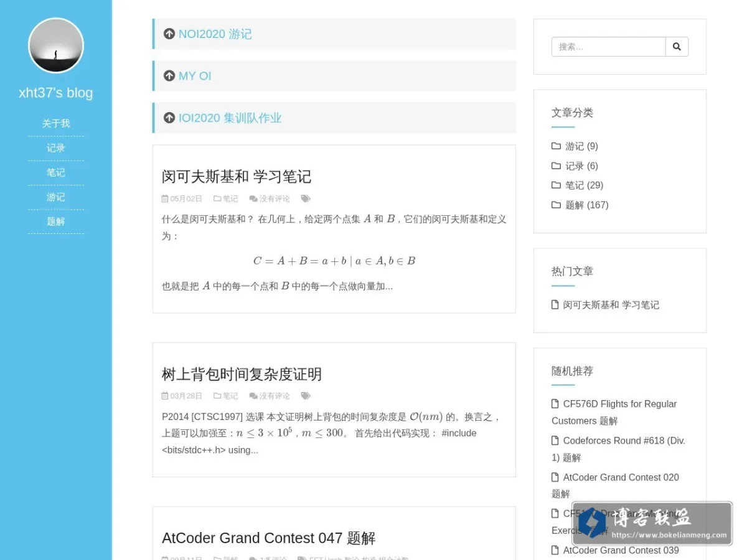Click 随机推荐 widget heading

coord(572,371)
